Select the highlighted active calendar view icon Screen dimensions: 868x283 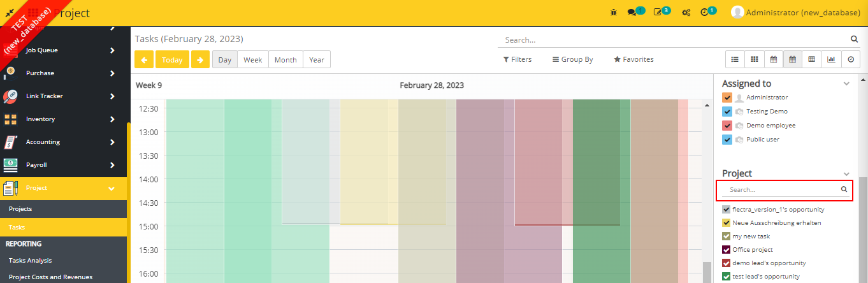(792, 59)
